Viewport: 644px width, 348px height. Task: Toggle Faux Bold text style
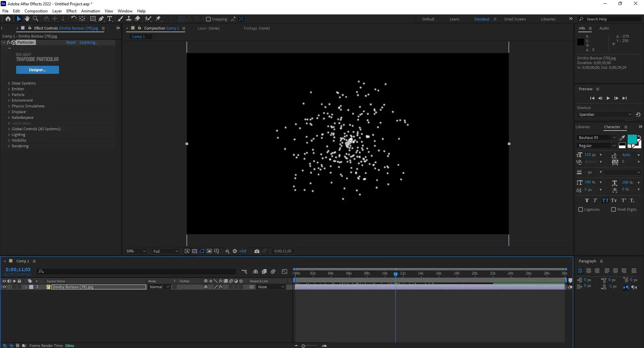[587, 200]
